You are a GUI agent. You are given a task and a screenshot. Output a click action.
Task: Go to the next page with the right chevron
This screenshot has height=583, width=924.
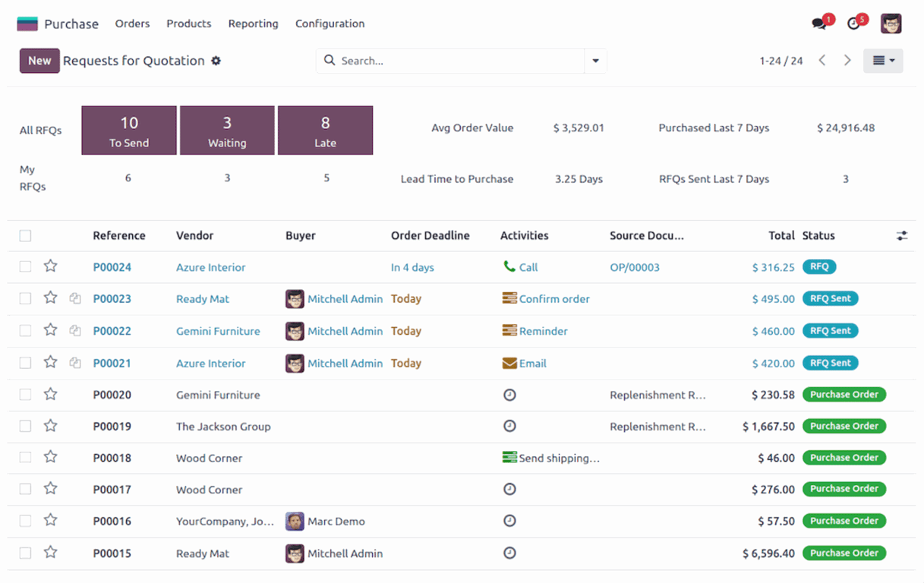click(847, 61)
